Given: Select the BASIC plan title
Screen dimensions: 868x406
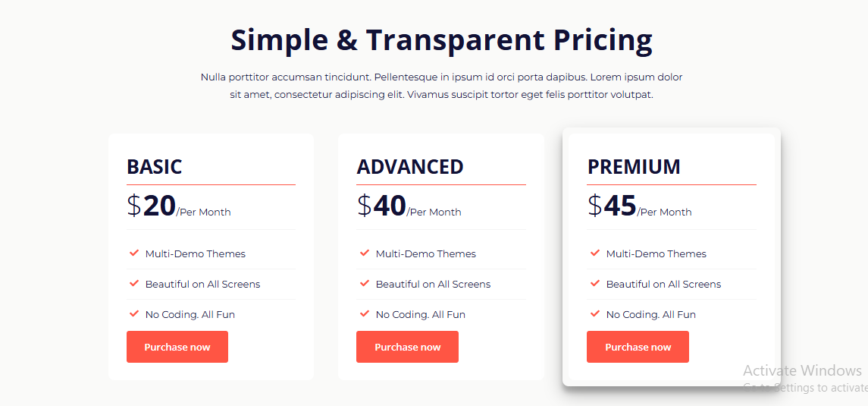Looking at the screenshot, I should coord(155,167).
